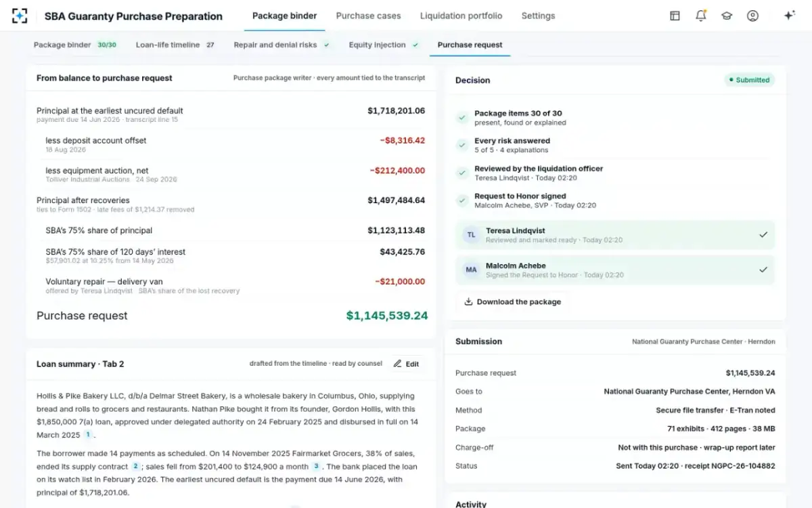The width and height of the screenshot is (812, 508).
Task: Click check icon beside Package items 30 of 30
Action: 462,118
